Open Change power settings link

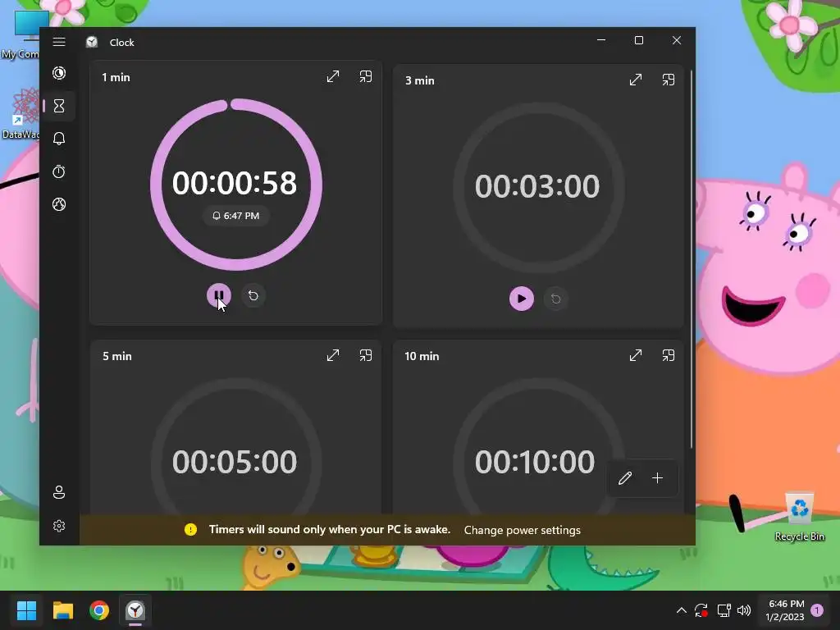pyautogui.click(x=523, y=530)
